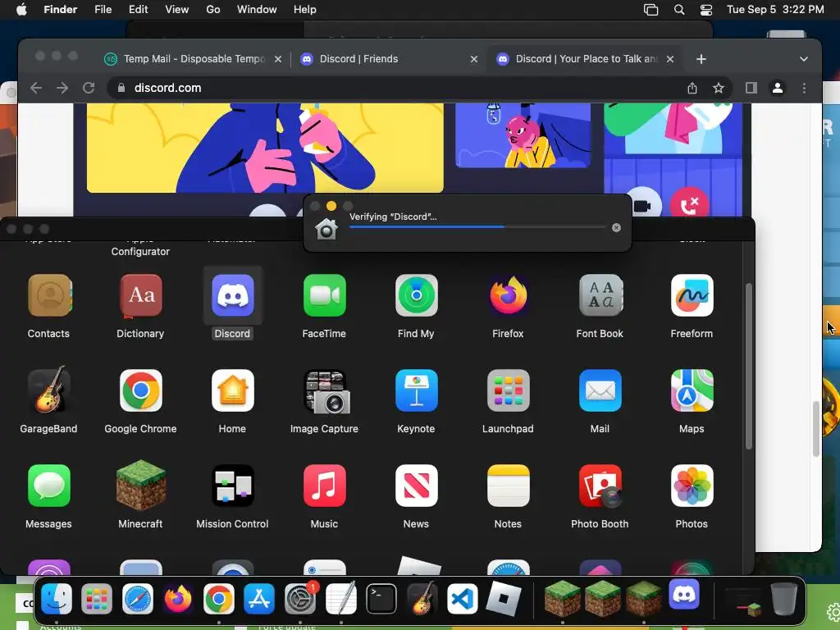The width and height of the screenshot is (840, 630).
Task: Open the Find My app icon
Action: tap(416, 295)
